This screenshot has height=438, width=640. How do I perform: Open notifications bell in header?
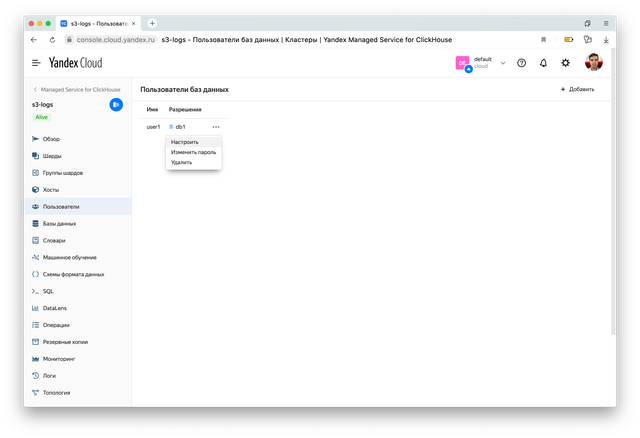tap(543, 62)
